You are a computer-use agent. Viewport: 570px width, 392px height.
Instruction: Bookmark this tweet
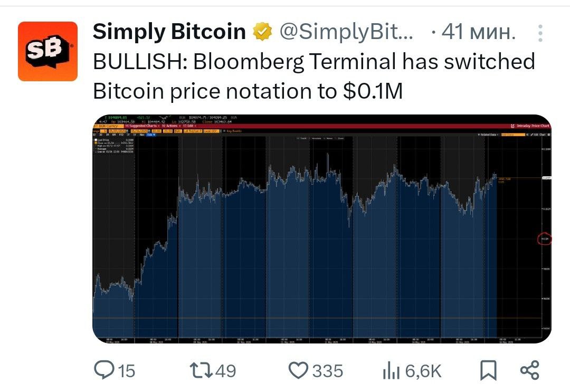(488, 370)
